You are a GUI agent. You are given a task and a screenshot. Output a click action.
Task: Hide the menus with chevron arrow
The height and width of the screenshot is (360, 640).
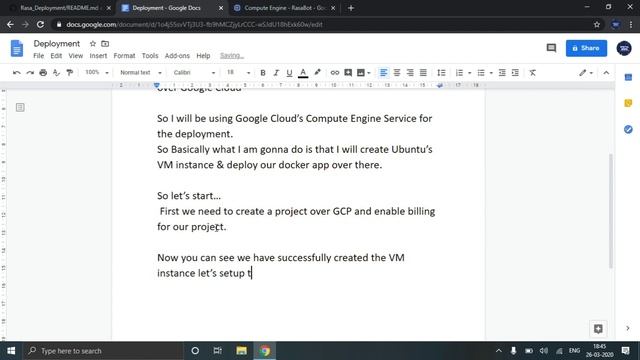pos(606,73)
